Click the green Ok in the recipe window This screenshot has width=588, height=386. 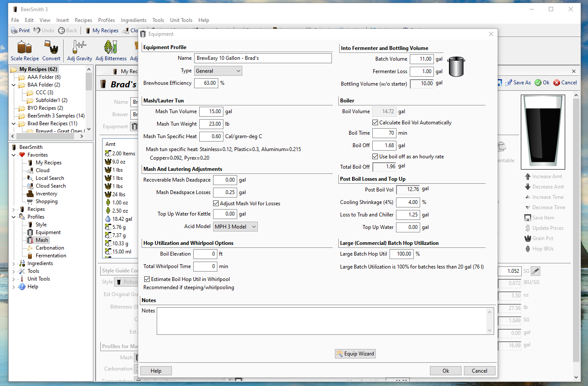tap(542, 83)
